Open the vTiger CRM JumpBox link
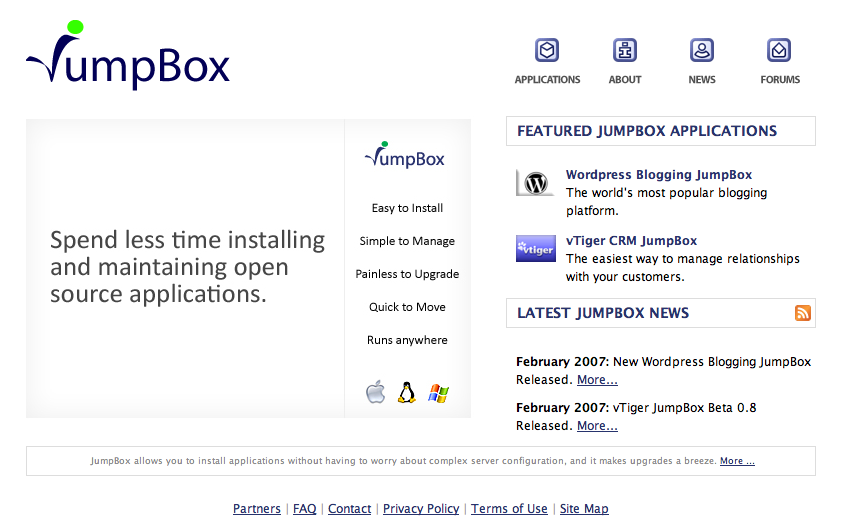This screenshot has width=842, height=524. click(631, 241)
